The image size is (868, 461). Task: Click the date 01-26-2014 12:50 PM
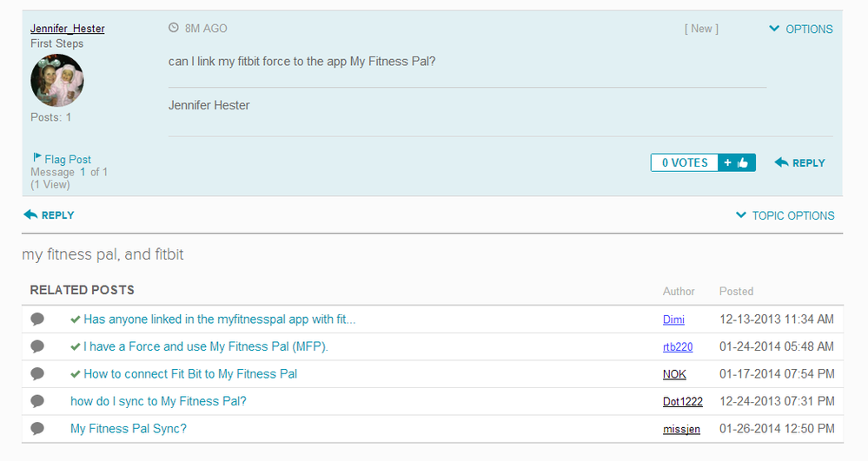click(777, 429)
